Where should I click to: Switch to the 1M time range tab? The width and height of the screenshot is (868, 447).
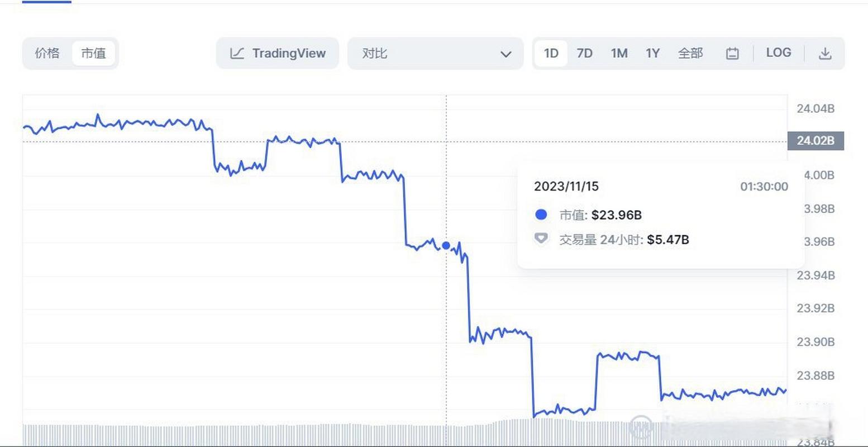coord(619,53)
